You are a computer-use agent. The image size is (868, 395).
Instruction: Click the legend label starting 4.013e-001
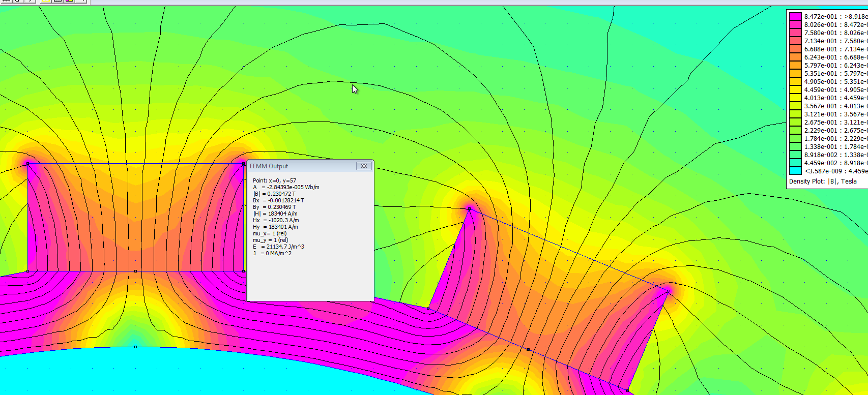836,98
